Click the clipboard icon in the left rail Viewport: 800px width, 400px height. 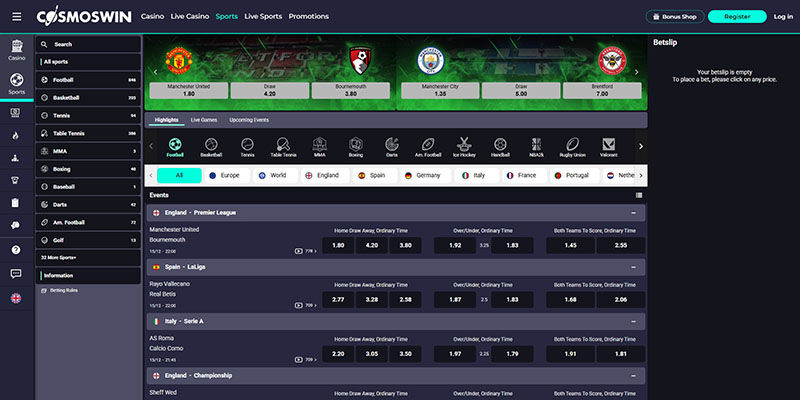16,203
